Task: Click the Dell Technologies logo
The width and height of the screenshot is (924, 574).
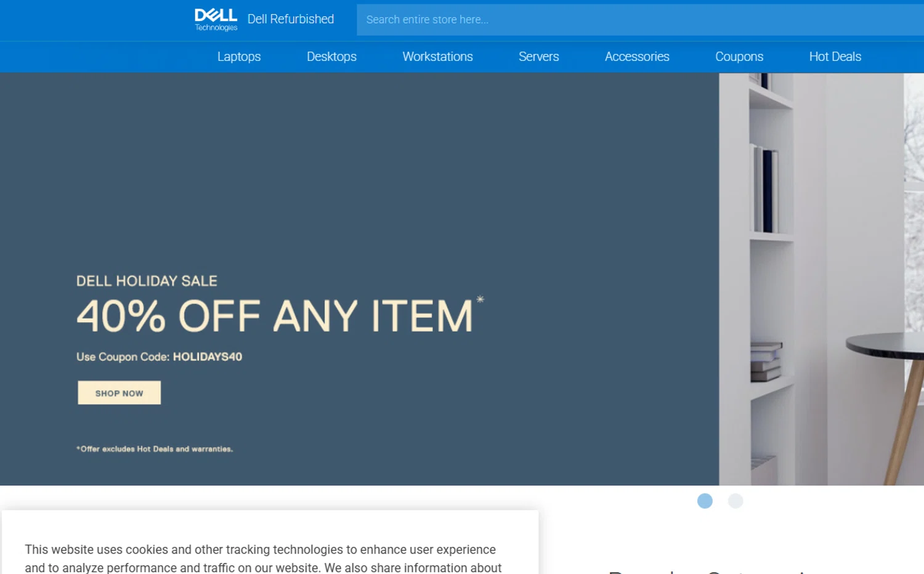Action: point(216,19)
